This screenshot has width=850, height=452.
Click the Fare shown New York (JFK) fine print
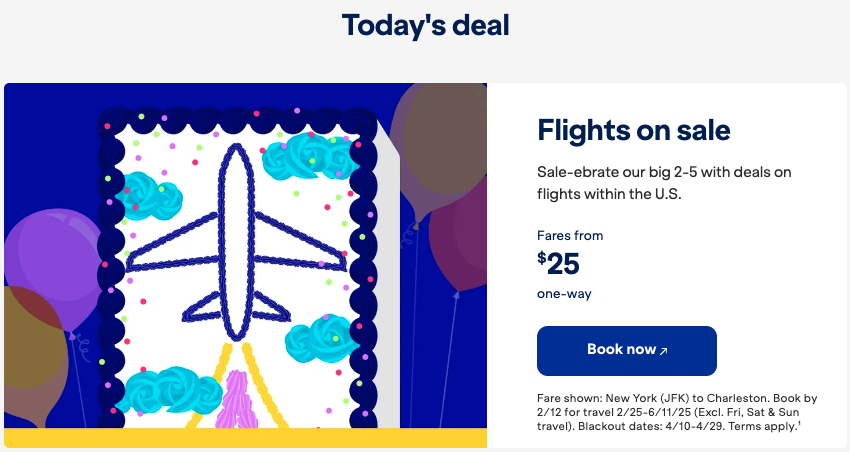coord(677,412)
